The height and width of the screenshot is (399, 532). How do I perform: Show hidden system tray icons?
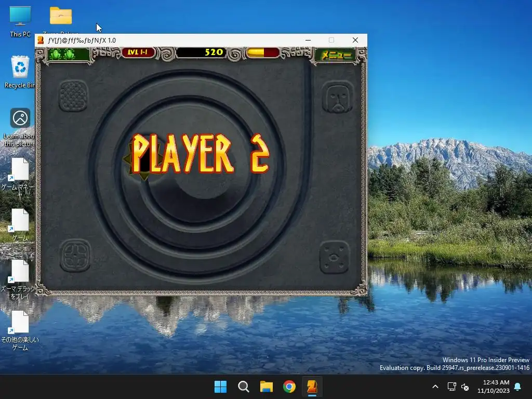pyautogui.click(x=435, y=387)
